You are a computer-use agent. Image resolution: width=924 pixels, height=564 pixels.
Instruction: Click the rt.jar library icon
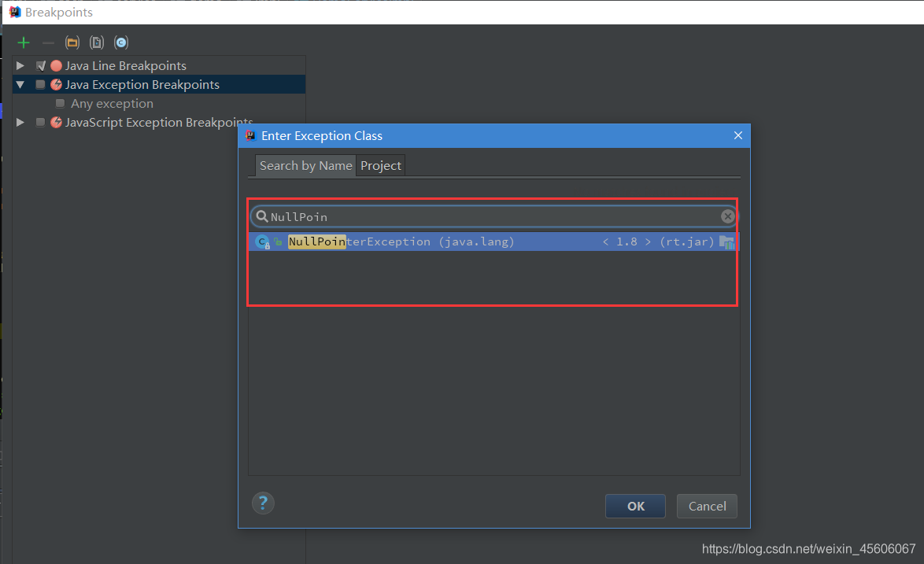727,242
